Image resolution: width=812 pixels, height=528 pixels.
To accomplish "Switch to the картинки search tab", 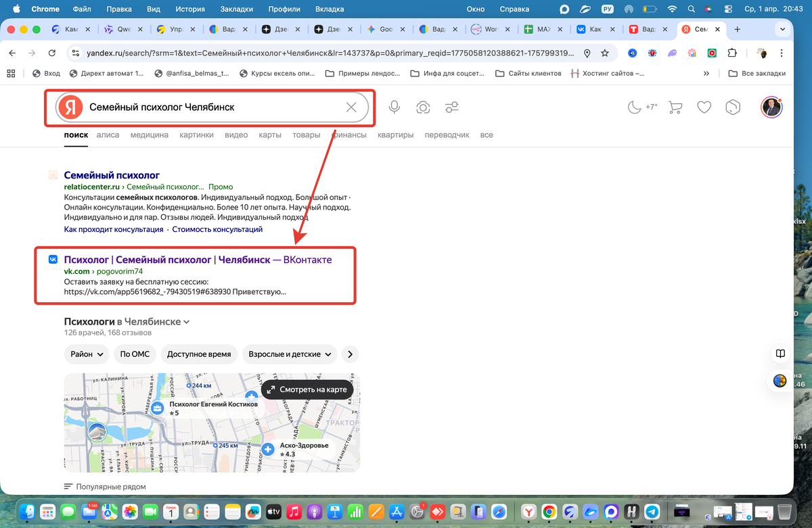I will coord(196,135).
